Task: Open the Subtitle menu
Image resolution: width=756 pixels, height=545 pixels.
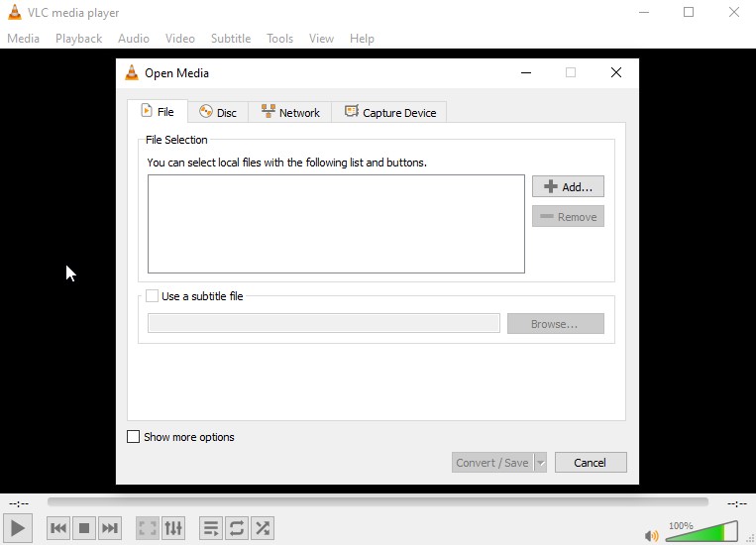Action: (x=231, y=39)
